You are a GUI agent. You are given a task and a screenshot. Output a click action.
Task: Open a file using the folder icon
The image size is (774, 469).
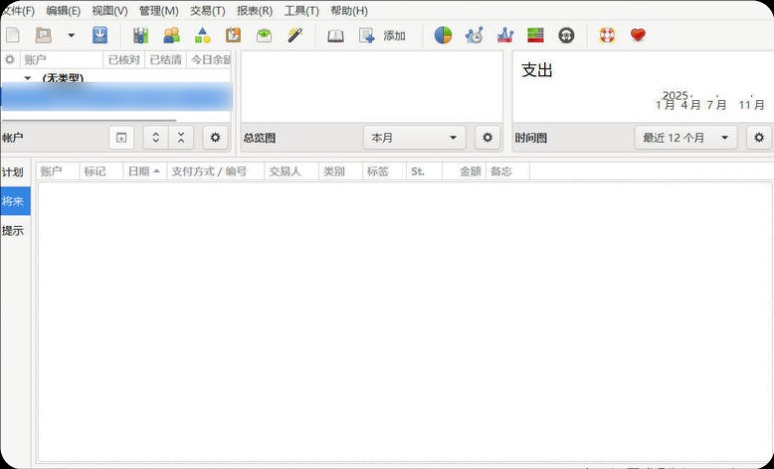43,36
